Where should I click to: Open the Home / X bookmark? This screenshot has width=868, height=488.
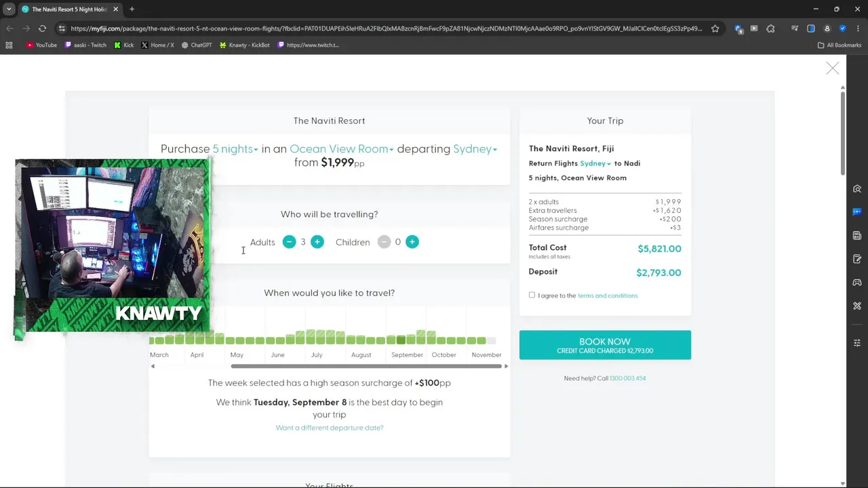tap(157, 45)
